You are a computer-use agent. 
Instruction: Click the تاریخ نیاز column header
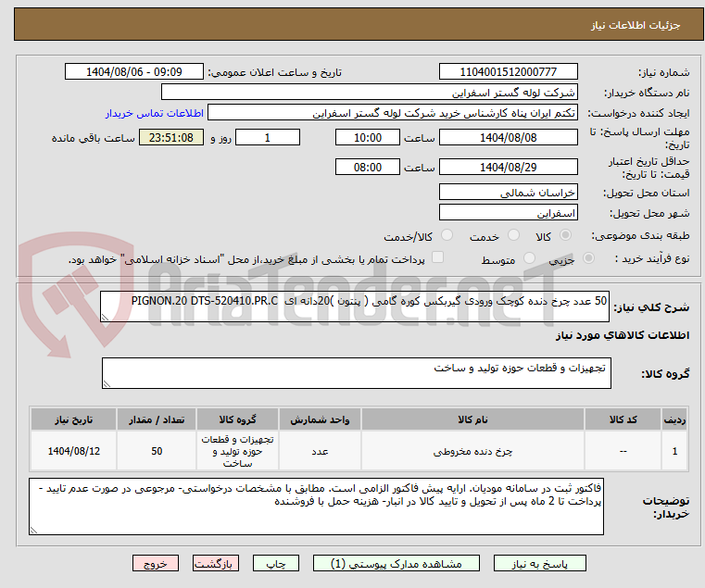(x=74, y=419)
